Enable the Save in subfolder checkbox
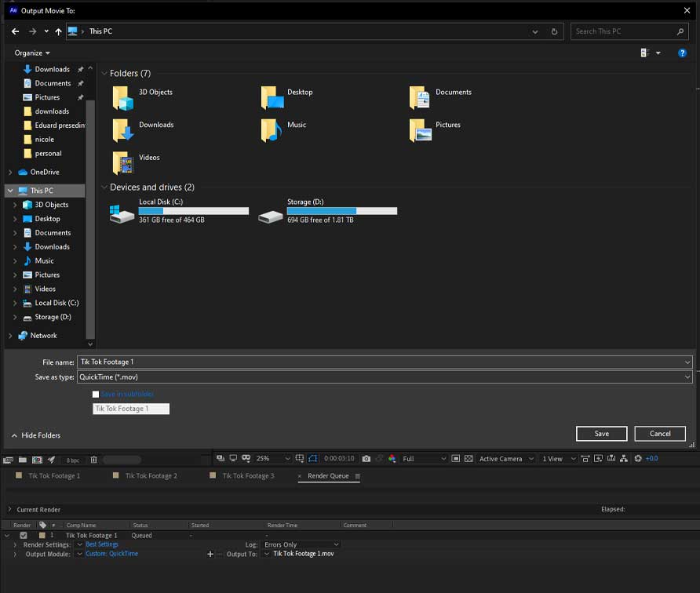This screenshot has height=593, width=700. [96, 394]
